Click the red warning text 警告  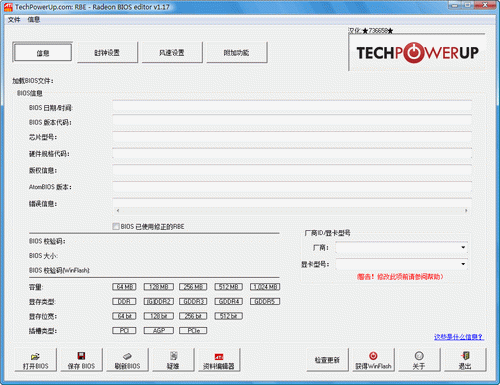point(400,277)
